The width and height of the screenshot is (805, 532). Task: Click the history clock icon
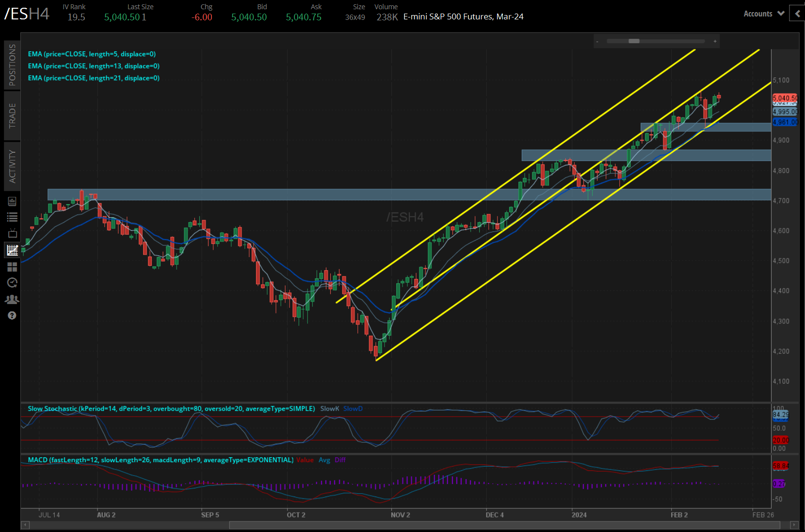point(12,283)
